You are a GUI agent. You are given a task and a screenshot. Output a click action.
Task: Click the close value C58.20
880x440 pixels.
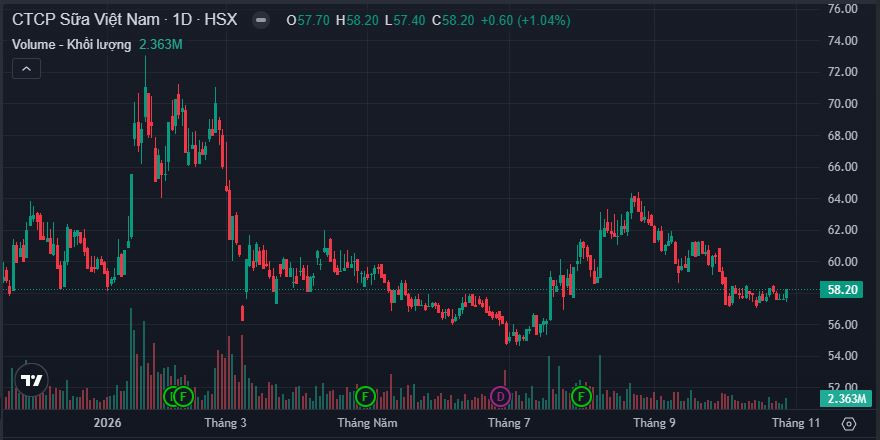[453, 21]
